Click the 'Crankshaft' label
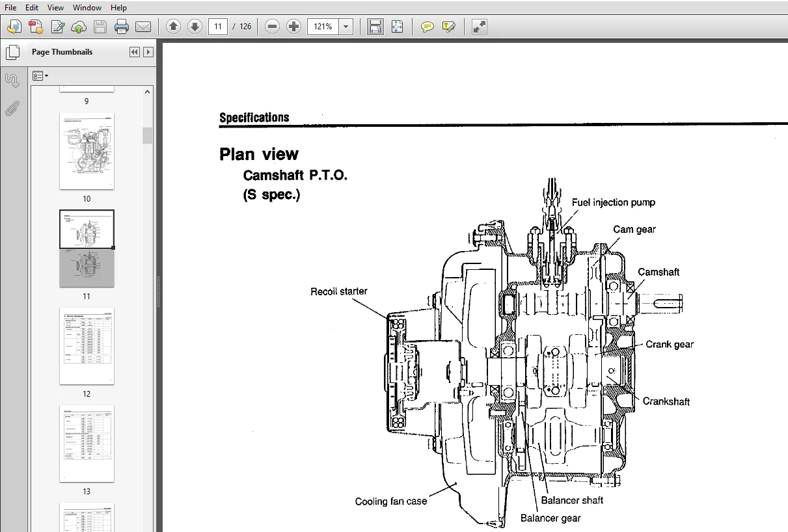This screenshot has width=788, height=532. pos(666,401)
